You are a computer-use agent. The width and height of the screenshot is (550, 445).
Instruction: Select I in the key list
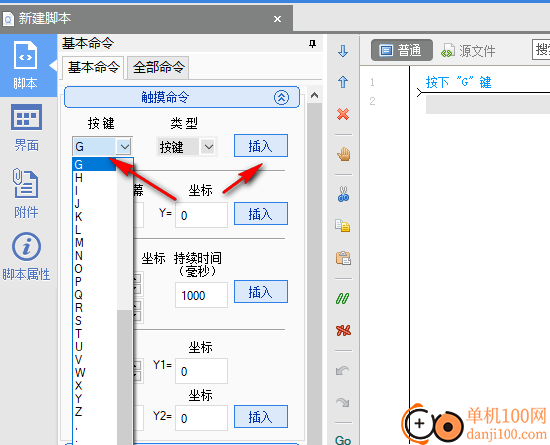(x=94, y=191)
